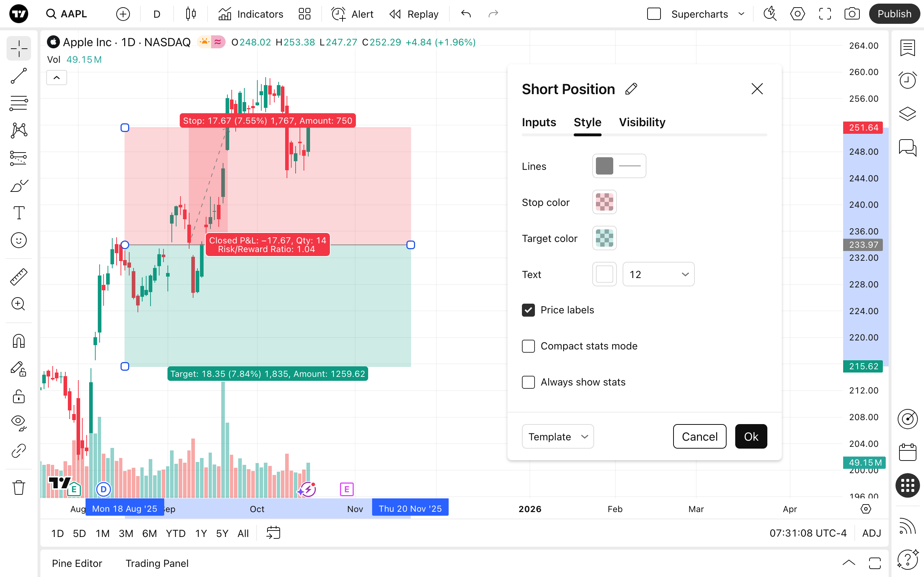Take a snapshot with camera icon
The width and height of the screenshot is (924, 577).
point(852,14)
